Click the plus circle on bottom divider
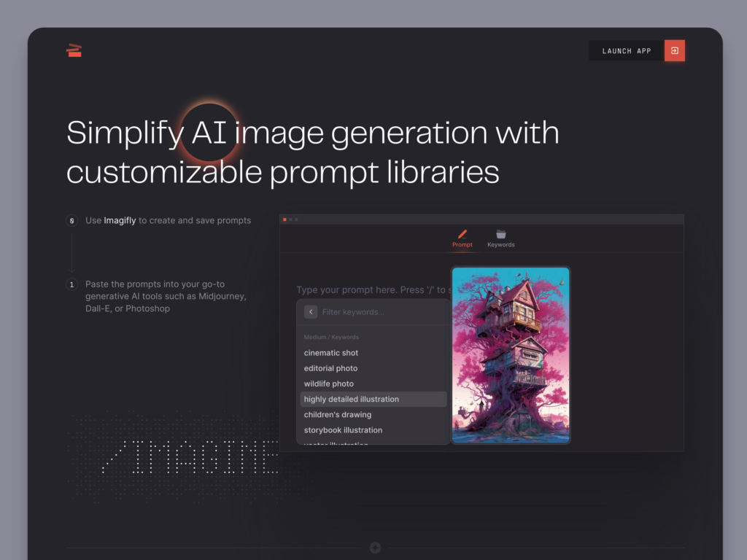747x560 pixels. point(375,548)
